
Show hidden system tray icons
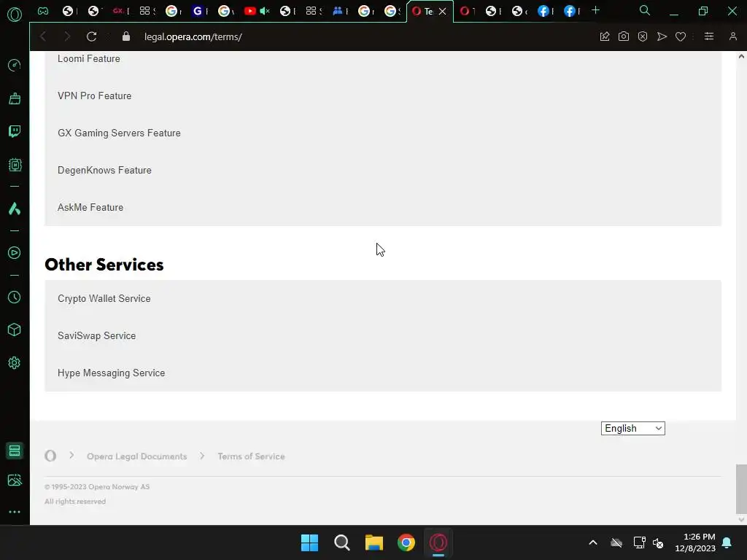coord(592,542)
